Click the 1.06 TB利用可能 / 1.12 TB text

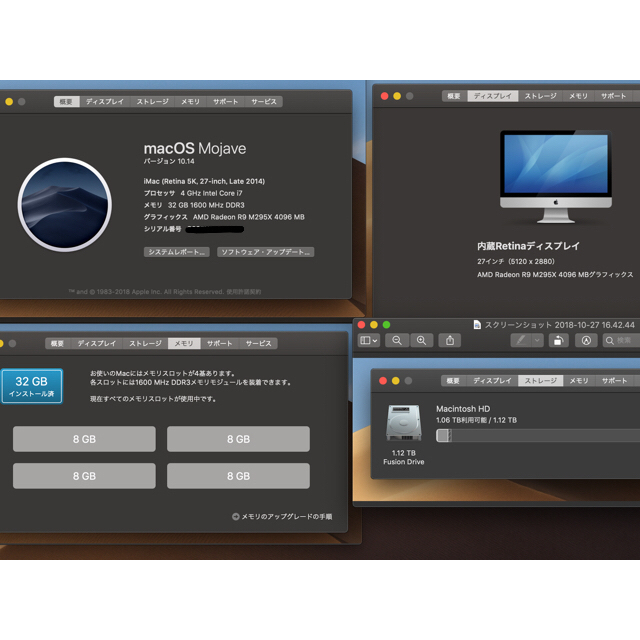[476, 420]
